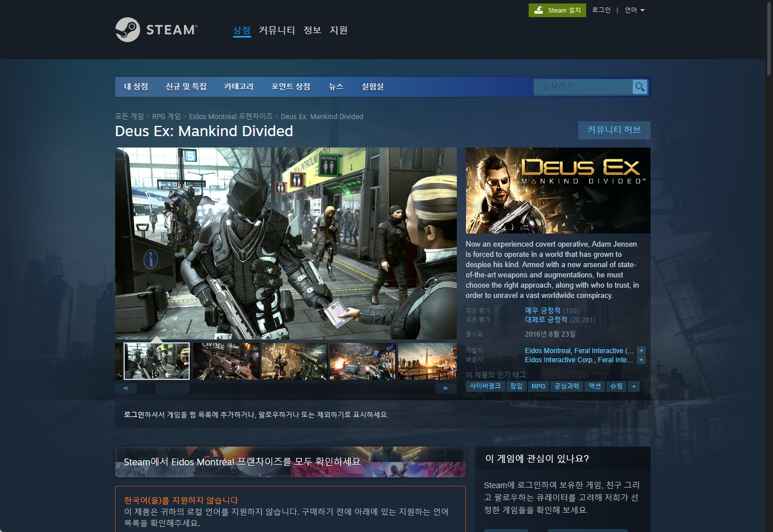Viewport: 773px width, 532px height.
Task: Click Eidos Montréal 프랜차이즈 breadcrumb
Action: (x=231, y=116)
